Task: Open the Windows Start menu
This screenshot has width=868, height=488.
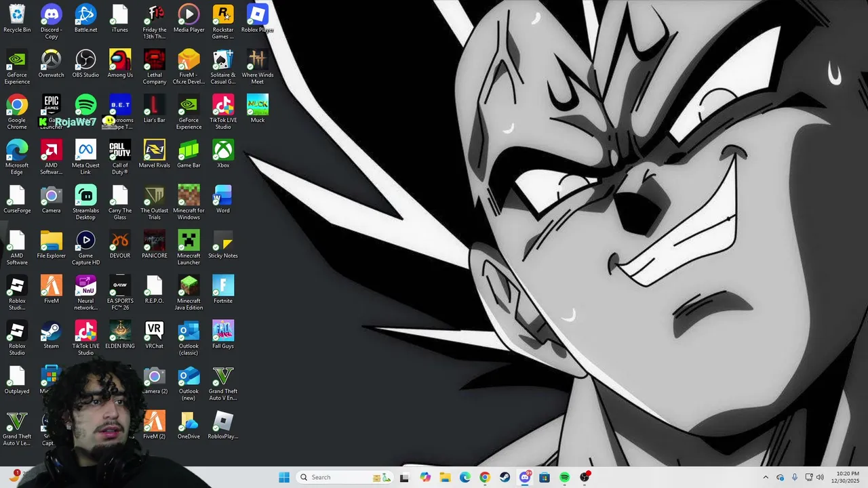Action: [284, 477]
